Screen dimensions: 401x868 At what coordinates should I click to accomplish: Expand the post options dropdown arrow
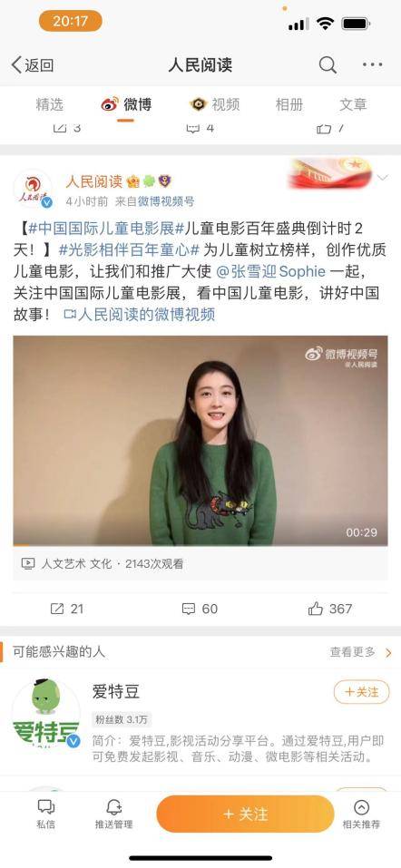(382, 178)
